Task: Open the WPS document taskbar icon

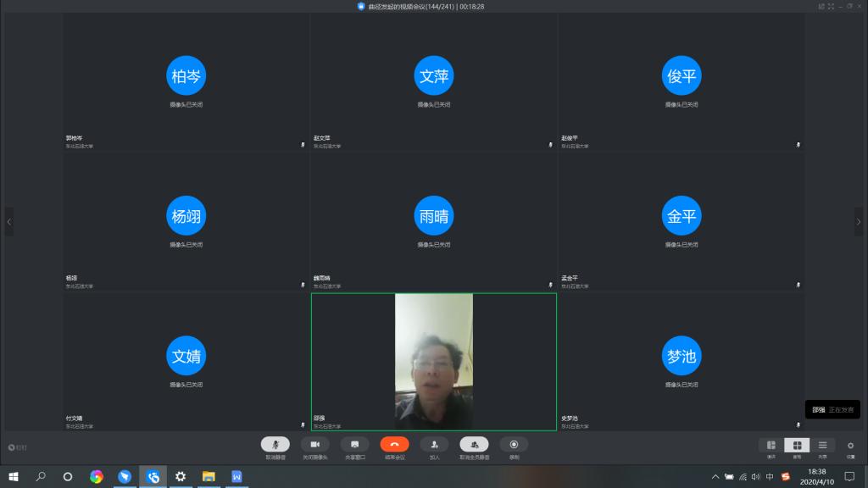Action: tap(236, 477)
